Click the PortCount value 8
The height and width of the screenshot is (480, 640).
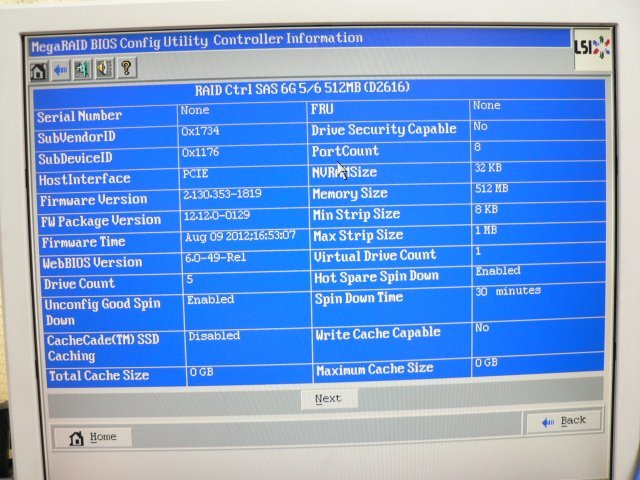[x=477, y=147]
